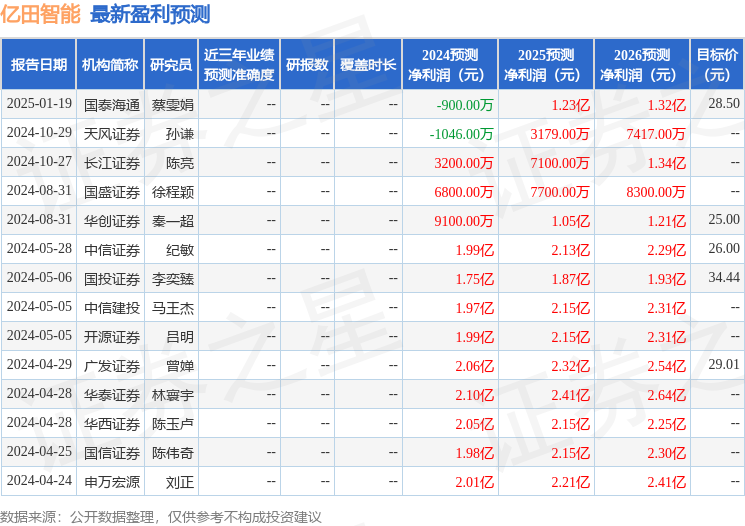
Task: Select the date cell 2024-10-29
Action: pos(39,133)
